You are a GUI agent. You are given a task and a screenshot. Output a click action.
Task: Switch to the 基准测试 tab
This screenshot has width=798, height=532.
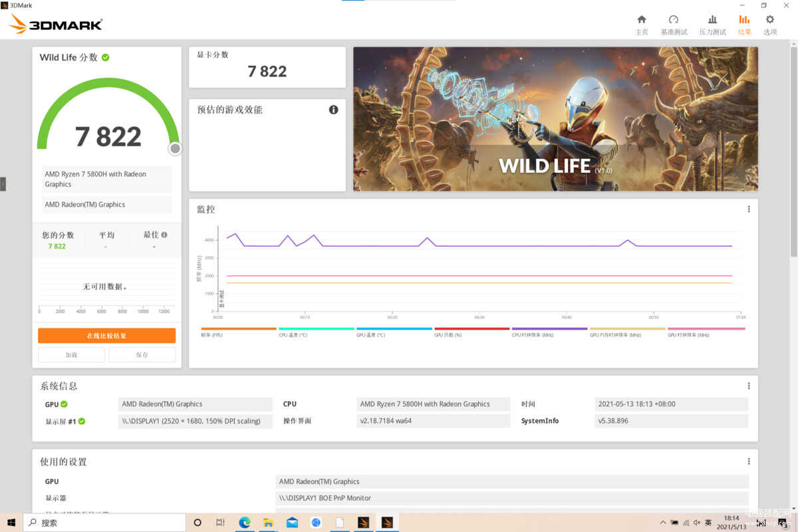674,25
